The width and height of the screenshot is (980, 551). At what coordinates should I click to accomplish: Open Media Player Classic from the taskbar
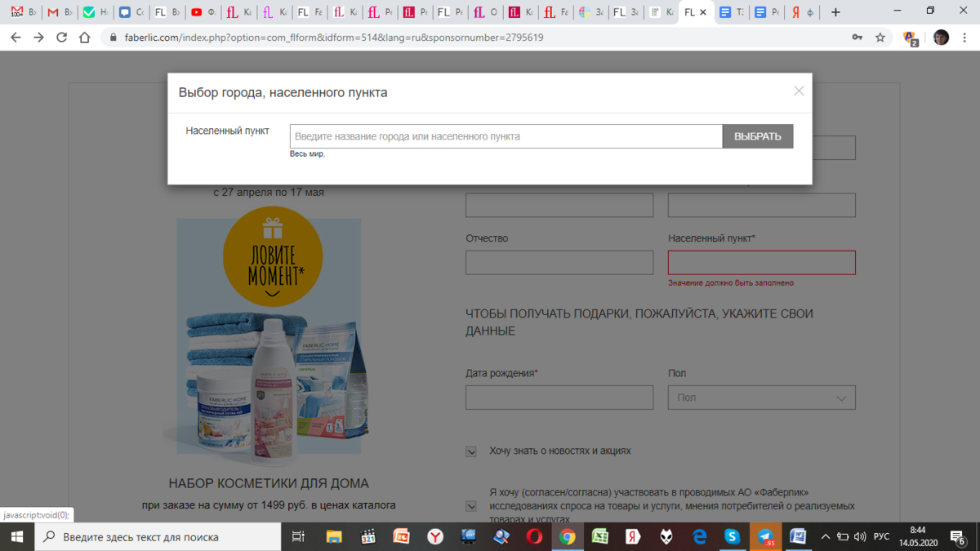367,536
